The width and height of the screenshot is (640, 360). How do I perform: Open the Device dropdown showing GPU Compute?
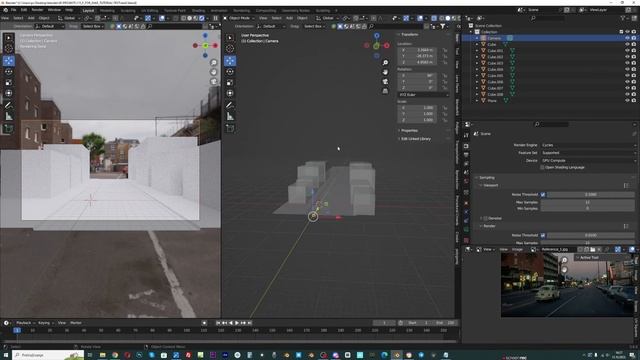coord(589,161)
